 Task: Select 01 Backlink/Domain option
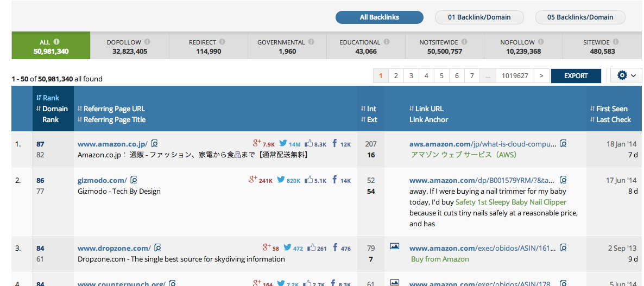(x=479, y=17)
